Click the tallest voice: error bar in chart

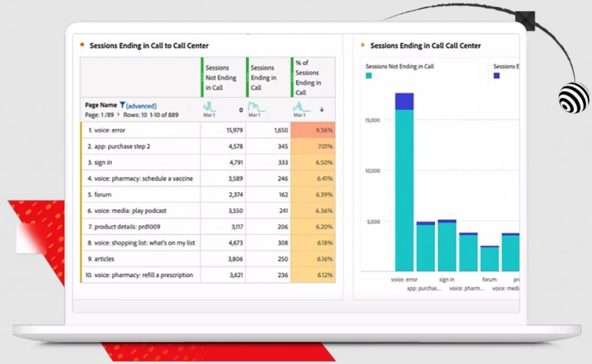(404, 185)
